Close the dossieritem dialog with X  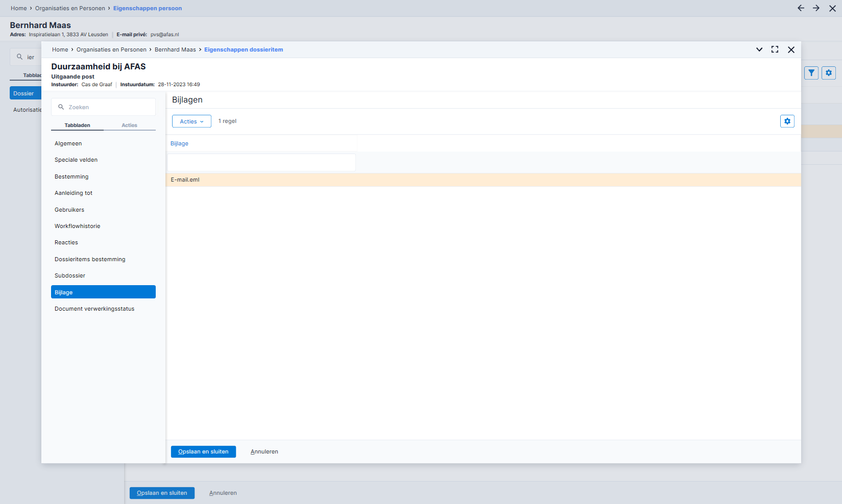tap(791, 49)
